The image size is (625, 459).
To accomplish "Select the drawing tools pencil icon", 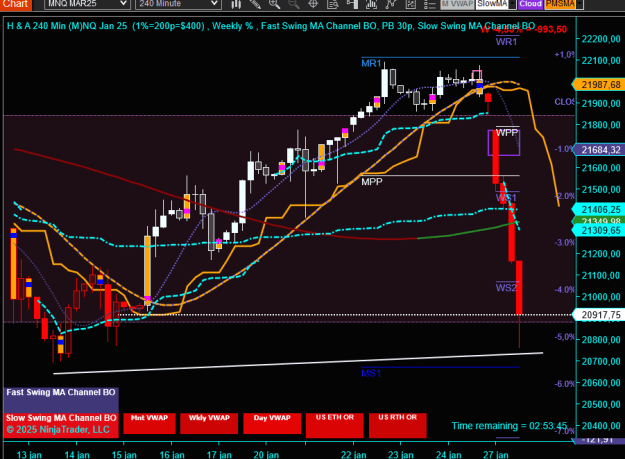I will pyautogui.click(x=255, y=4).
